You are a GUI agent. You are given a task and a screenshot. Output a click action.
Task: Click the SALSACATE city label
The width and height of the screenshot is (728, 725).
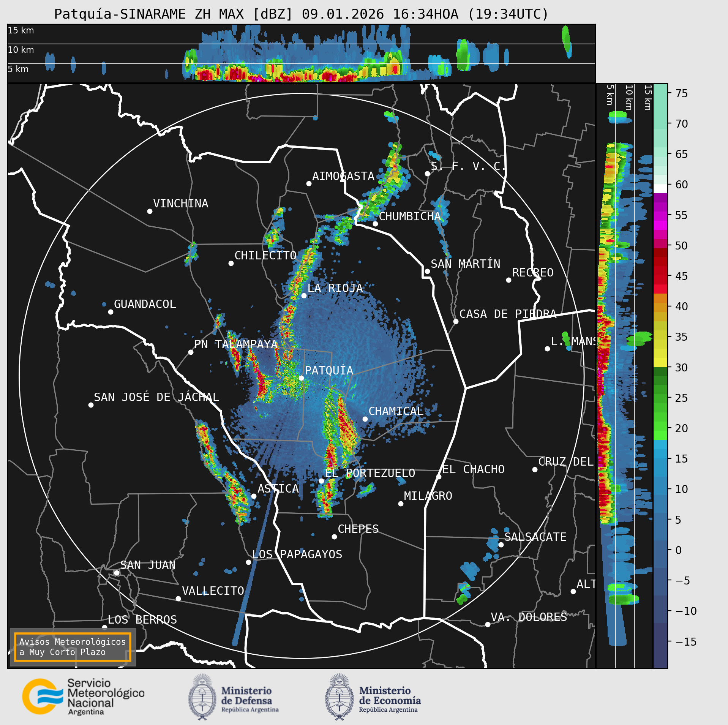pyautogui.click(x=535, y=537)
